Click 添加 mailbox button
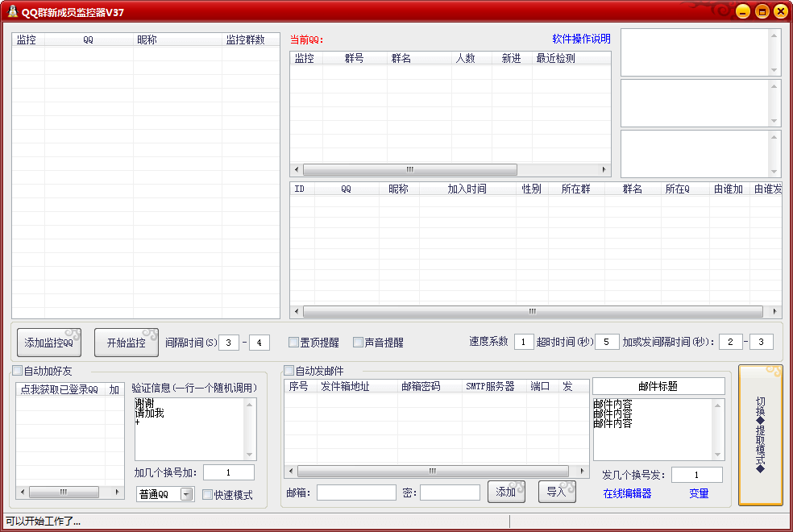Image resolution: width=793 pixels, height=532 pixels. tap(506, 492)
